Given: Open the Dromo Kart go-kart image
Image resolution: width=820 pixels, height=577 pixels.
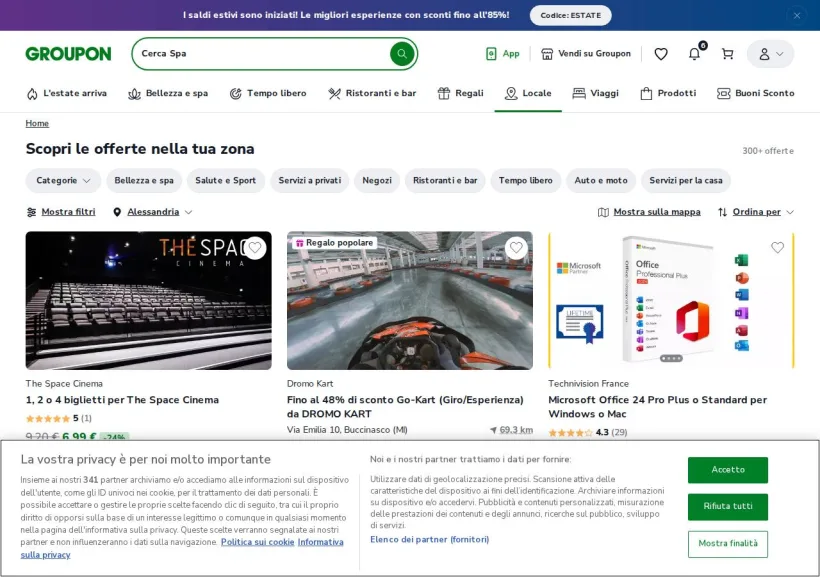Looking at the screenshot, I should (410, 300).
